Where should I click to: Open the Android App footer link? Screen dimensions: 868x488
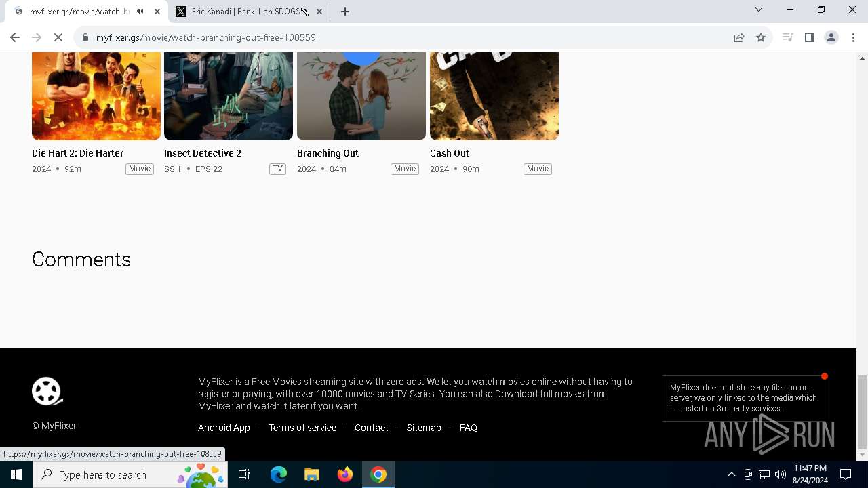pos(224,428)
